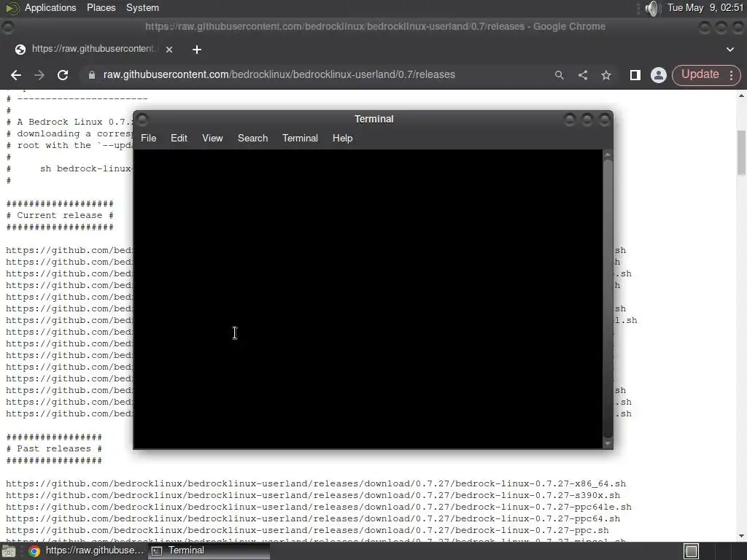Open a new Chrome tab
The width and height of the screenshot is (747, 560).
click(x=197, y=50)
